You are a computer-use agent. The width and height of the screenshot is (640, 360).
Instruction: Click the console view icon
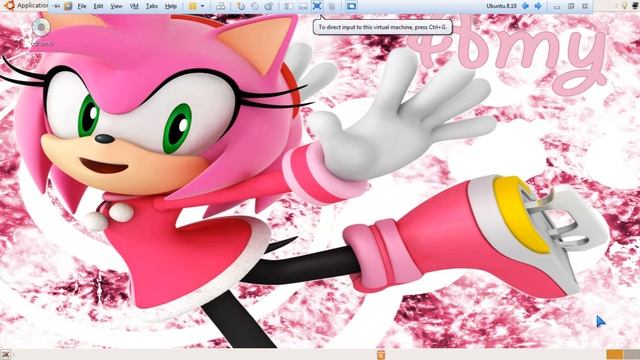[351, 6]
